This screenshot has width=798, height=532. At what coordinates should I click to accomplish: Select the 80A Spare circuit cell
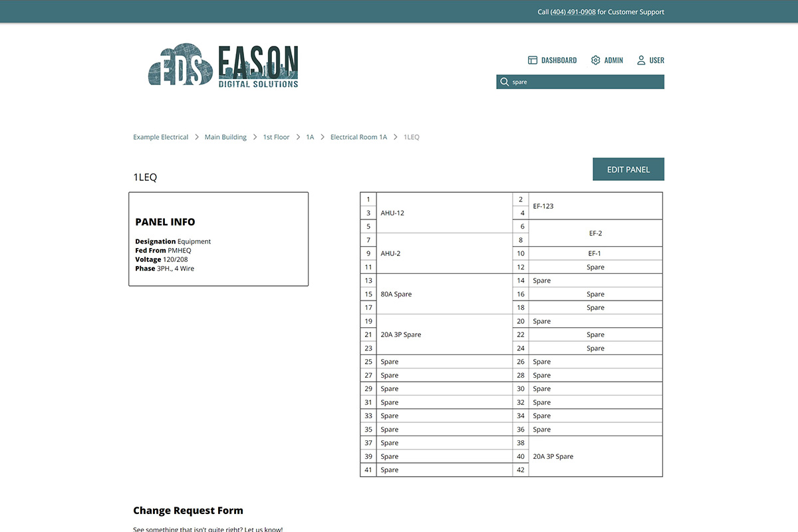tap(444, 294)
